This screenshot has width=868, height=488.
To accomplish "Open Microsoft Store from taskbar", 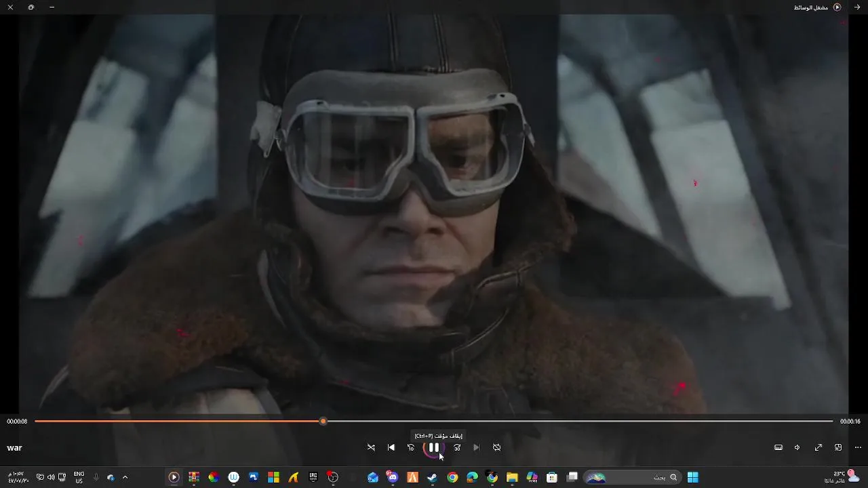I will pyautogui.click(x=552, y=477).
